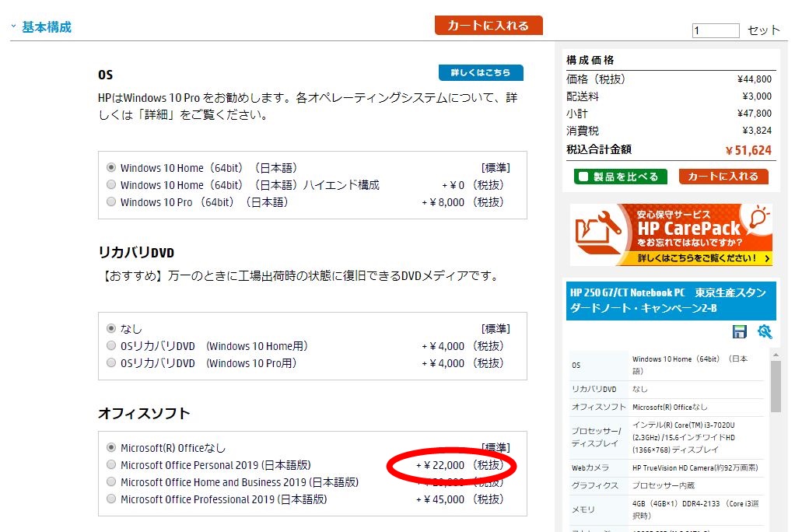Click the 小計 ¥47,800 row
The width and height of the screenshot is (795, 532).
click(x=669, y=114)
